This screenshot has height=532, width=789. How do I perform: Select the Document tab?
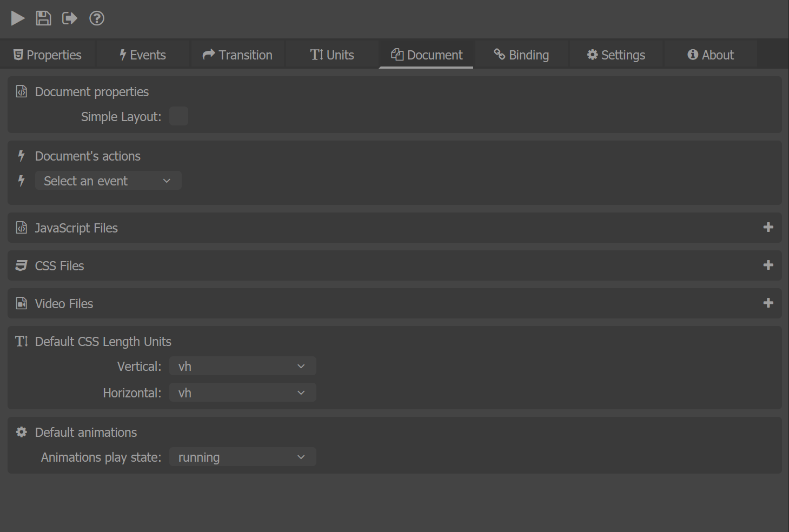pyautogui.click(x=427, y=55)
